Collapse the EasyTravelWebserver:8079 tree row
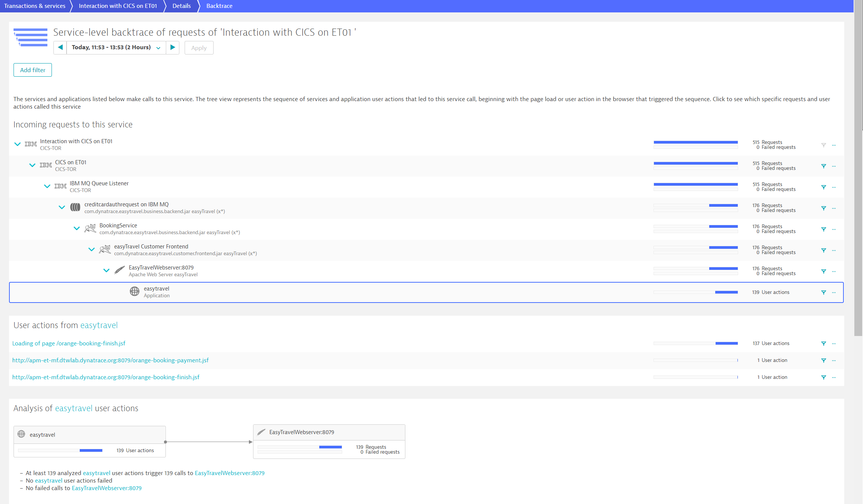 click(106, 270)
